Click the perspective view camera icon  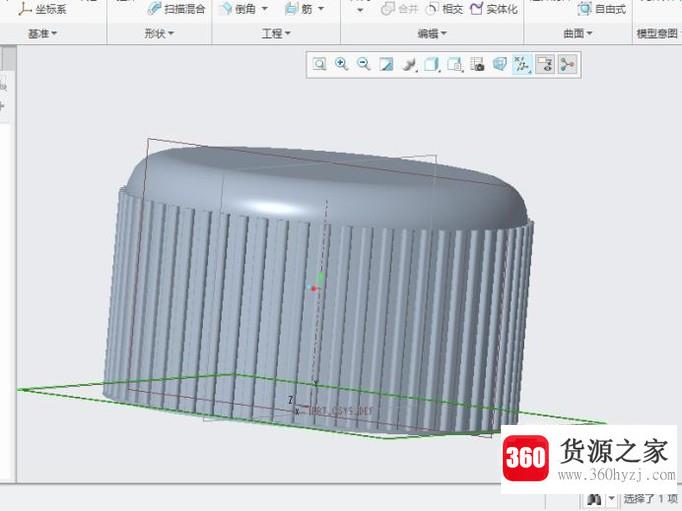click(x=477, y=65)
